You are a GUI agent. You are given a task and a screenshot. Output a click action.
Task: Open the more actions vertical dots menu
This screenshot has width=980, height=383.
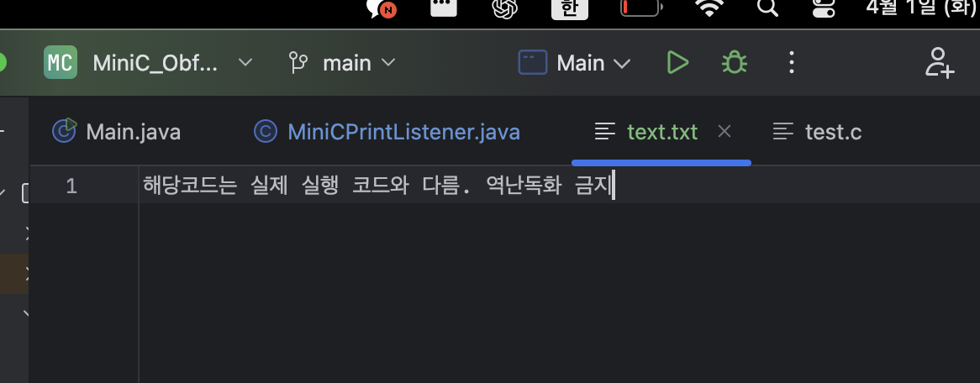click(791, 63)
